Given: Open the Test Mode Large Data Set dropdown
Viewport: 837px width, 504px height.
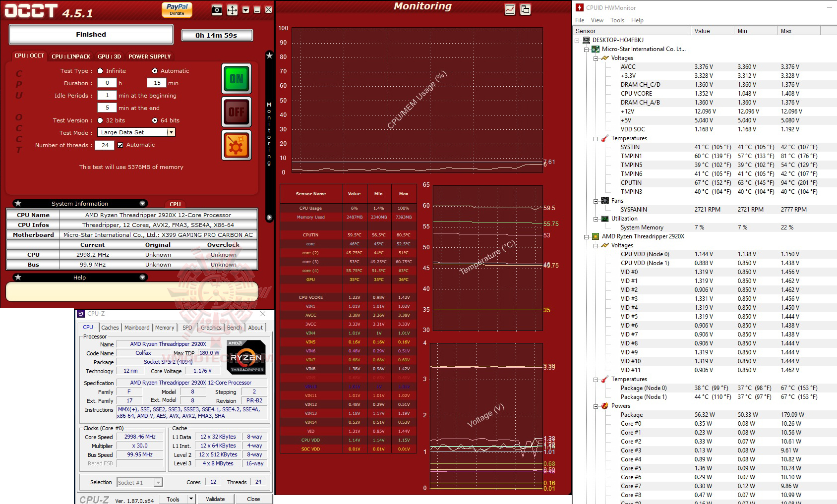Looking at the screenshot, I should [171, 132].
